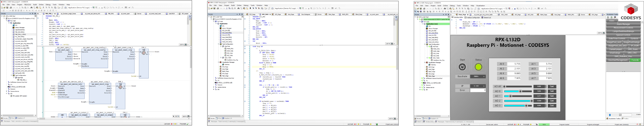Click the AO 0 slider track

tap(518, 91)
